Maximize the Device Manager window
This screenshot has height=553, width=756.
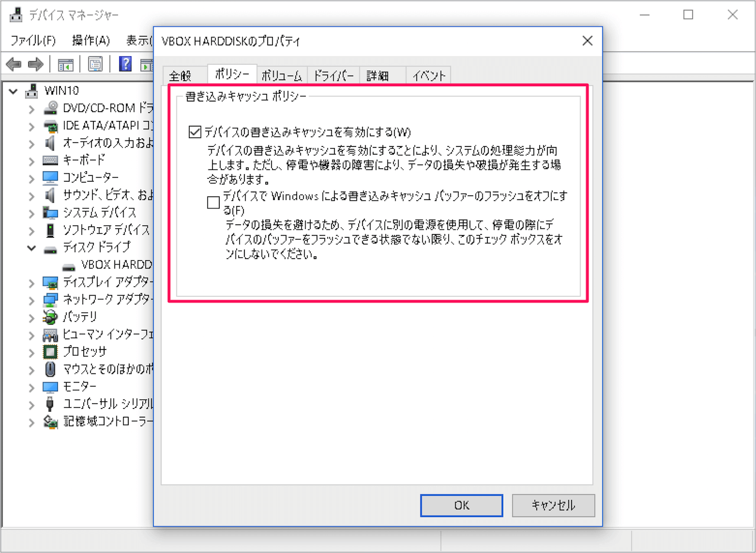click(x=688, y=15)
